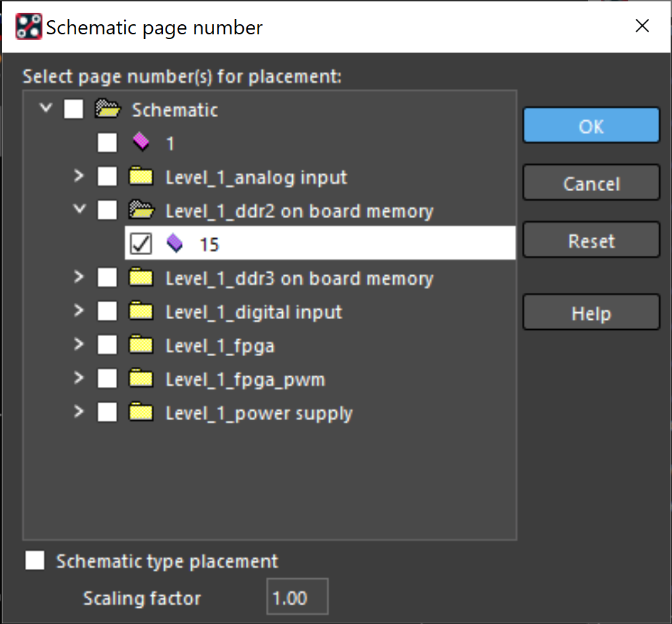Click the pink page icon for page 1
Screen dimensions: 672x624
[141, 142]
